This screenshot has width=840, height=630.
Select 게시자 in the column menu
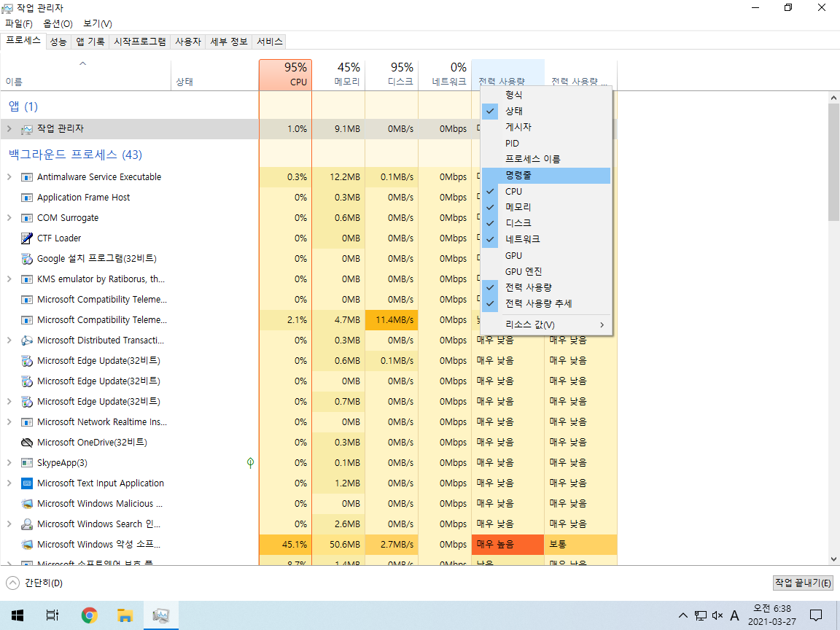pos(546,127)
